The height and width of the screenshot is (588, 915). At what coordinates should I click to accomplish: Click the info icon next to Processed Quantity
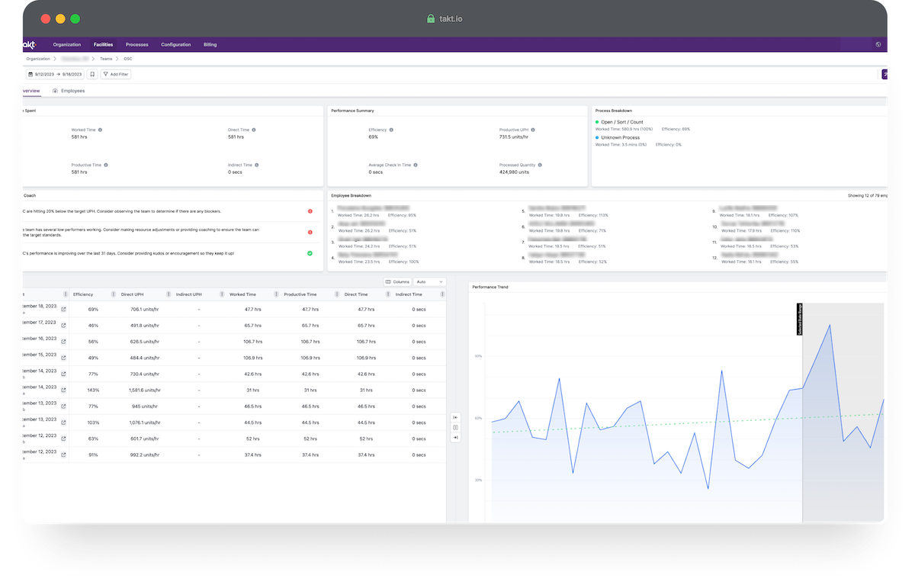pos(539,165)
